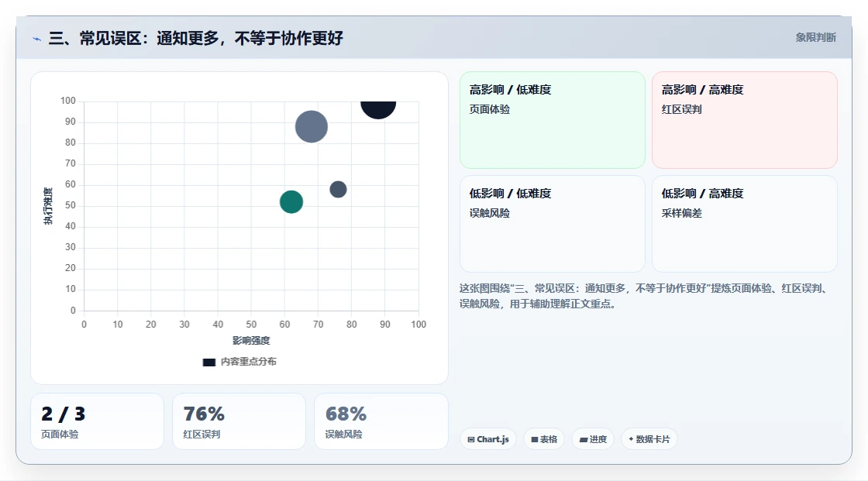Click the small dark slate bubble
This screenshot has height=481, width=868.
[x=338, y=189]
